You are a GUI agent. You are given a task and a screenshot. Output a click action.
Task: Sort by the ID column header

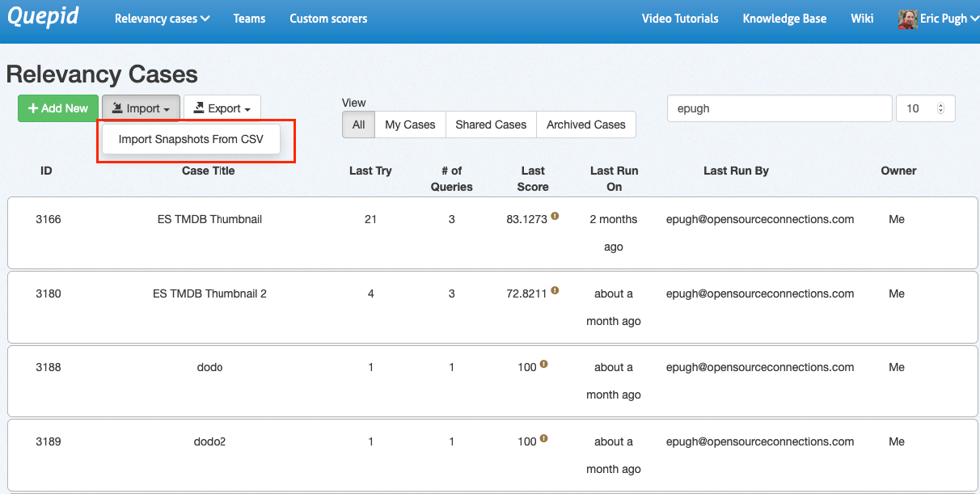46,171
